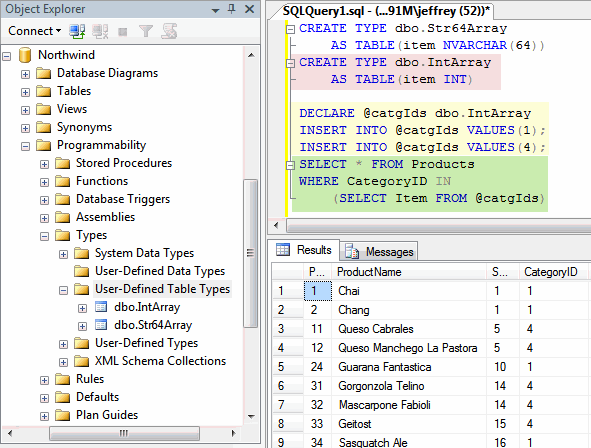Click the ProductName column header
This screenshot has width=591, height=448.
pyautogui.click(x=409, y=272)
